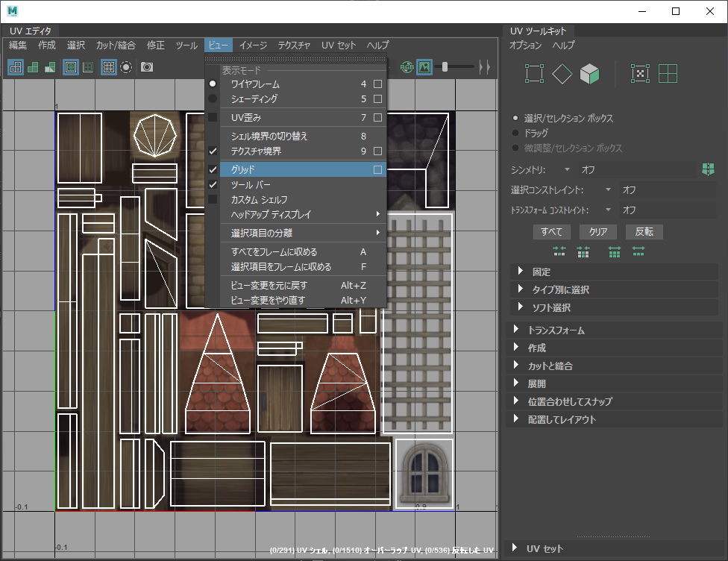This screenshot has width=728, height=561.
Task: Open トランスフォーム コンストレイント dropdown arrow
Action: click(x=608, y=210)
